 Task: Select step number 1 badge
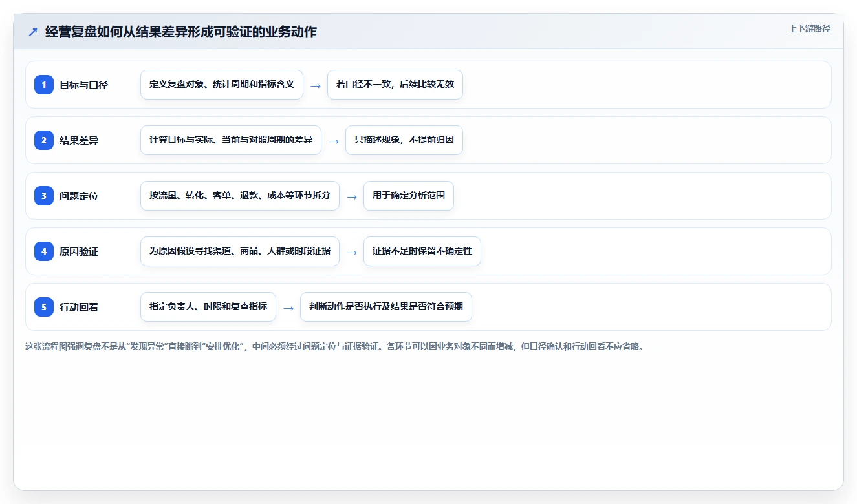44,85
